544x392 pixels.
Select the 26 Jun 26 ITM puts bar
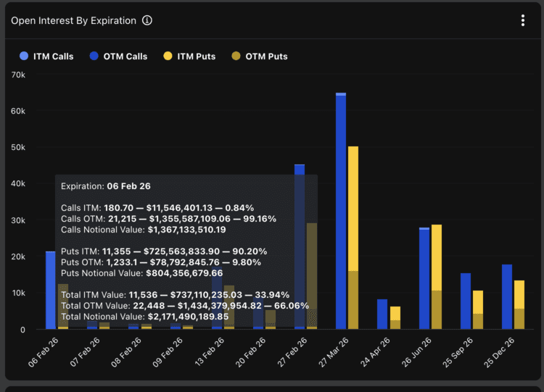click(x=437, y=257)
